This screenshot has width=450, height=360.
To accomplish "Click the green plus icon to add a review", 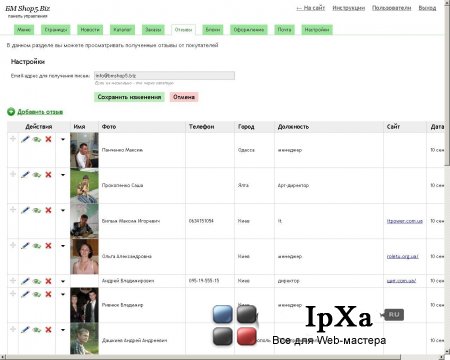I will 11,112.
